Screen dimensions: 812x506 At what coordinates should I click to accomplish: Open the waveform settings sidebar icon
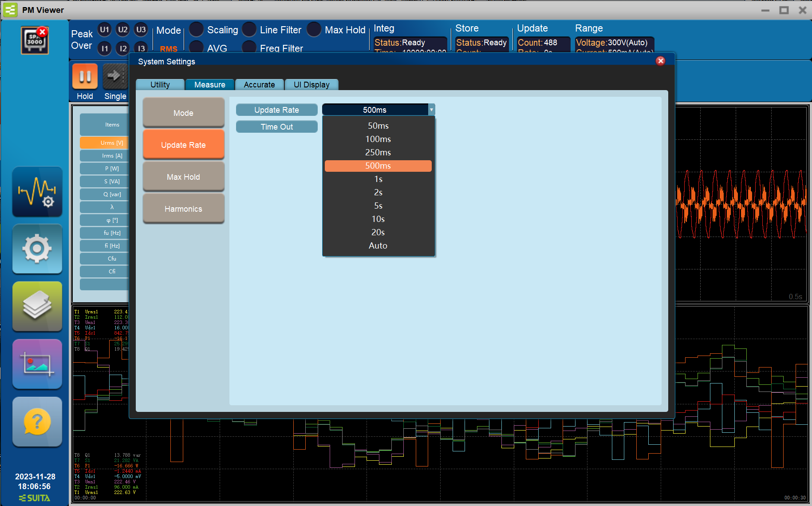click(37, 192)
